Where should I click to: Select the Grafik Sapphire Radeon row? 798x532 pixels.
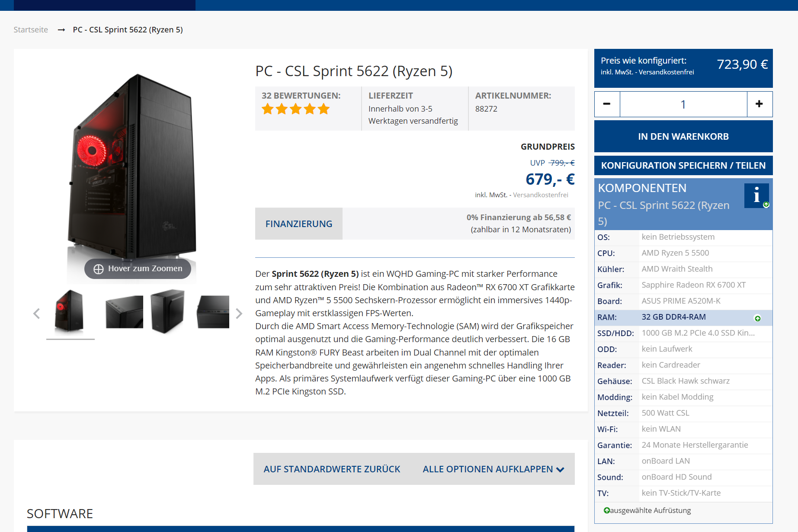click(x=683, y=285)
